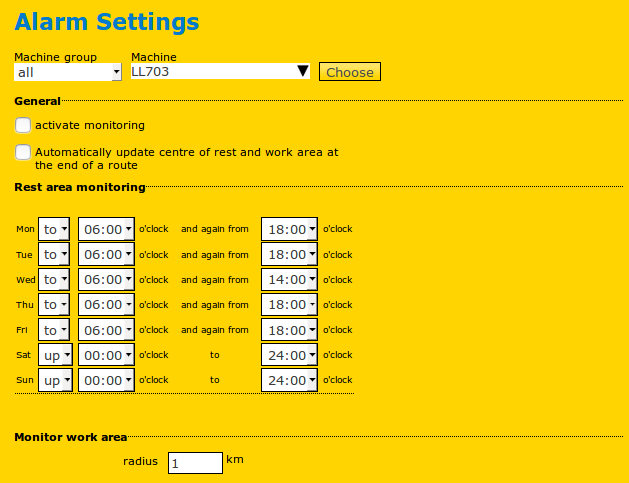This screenshot has height=483, width=629.
Task: Open Saturday's 'up' mode dropdown
Action: [55, 355]
